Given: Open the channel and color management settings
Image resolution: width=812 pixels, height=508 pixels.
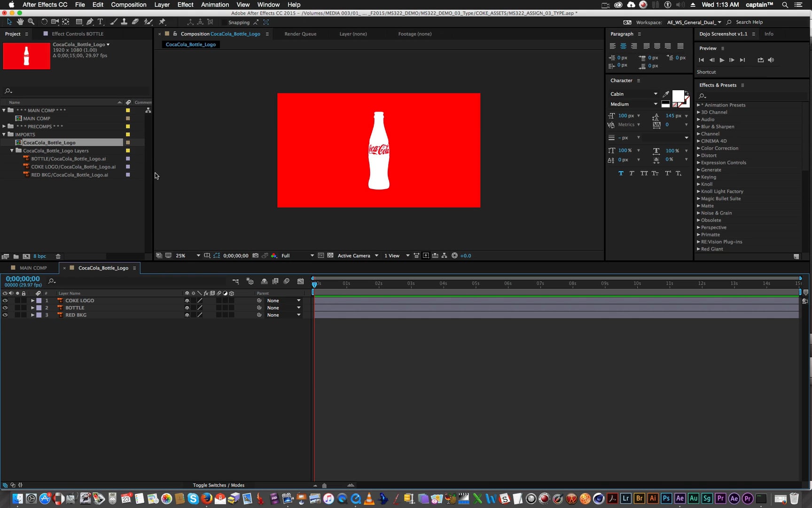Looking at the screenshot, I should [x=274, y=255].
